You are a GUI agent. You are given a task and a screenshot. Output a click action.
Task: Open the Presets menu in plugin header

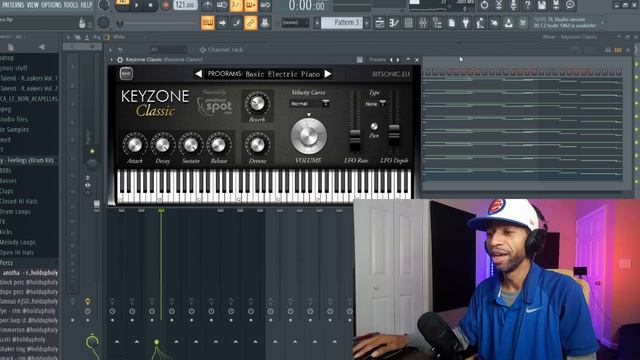378,60
